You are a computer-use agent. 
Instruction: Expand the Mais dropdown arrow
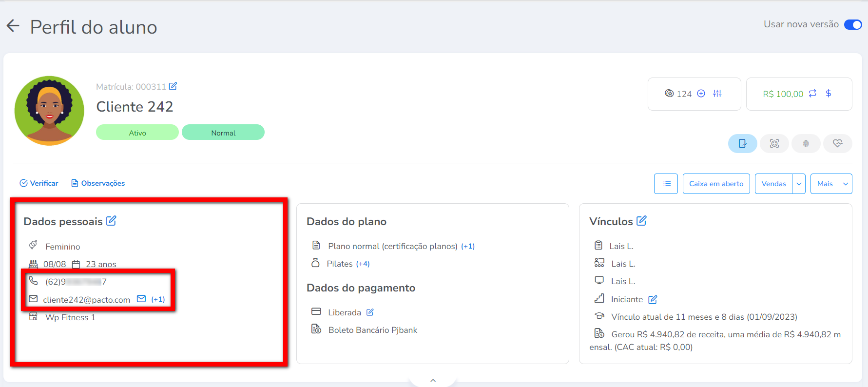coord(846,184)
